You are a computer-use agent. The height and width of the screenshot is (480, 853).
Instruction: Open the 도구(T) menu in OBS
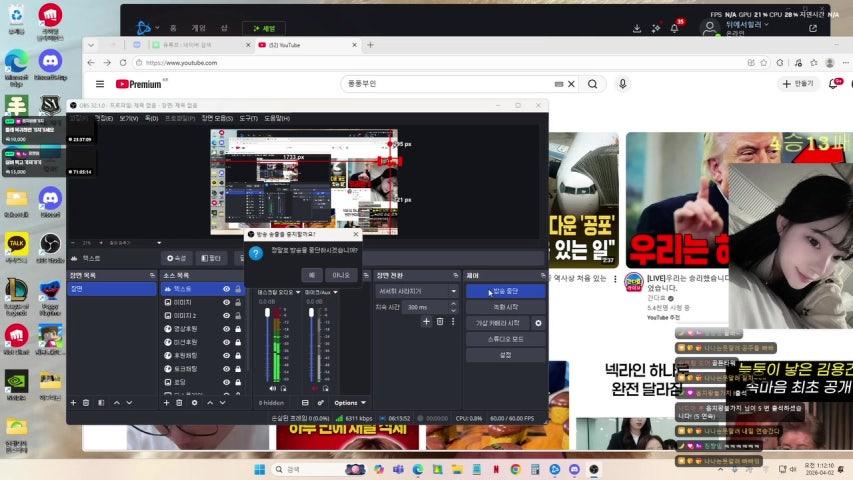248,118
